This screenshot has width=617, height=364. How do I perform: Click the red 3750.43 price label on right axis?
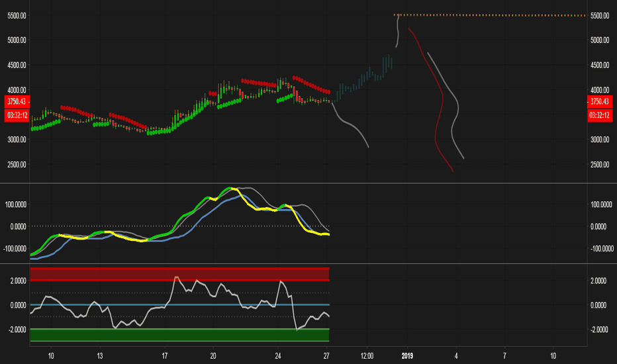pyautogui.click(x=600, y=101)
